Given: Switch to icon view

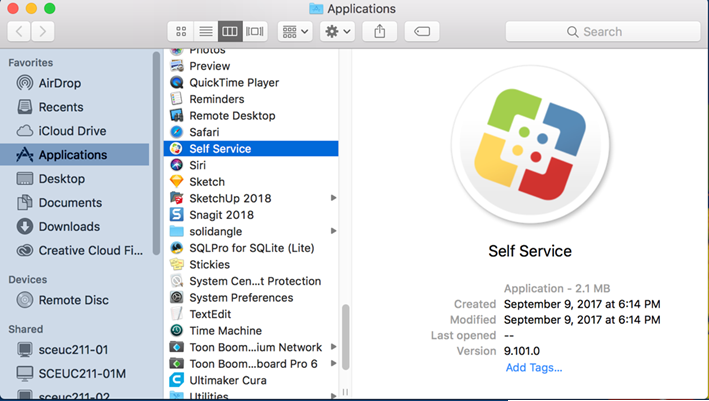Looking at the screenshot, I should [x=181, y=31].
